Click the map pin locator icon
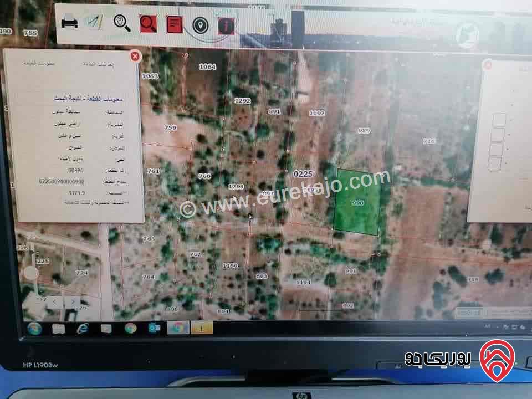Viewport: 532px width, 399px height. (x=200, y=24)
